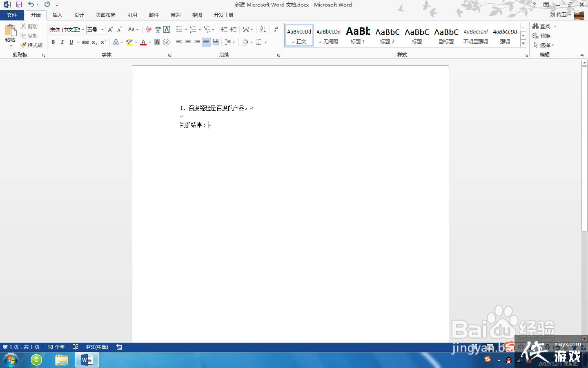Click Format Painter (格式刷)

coord(31,45)
